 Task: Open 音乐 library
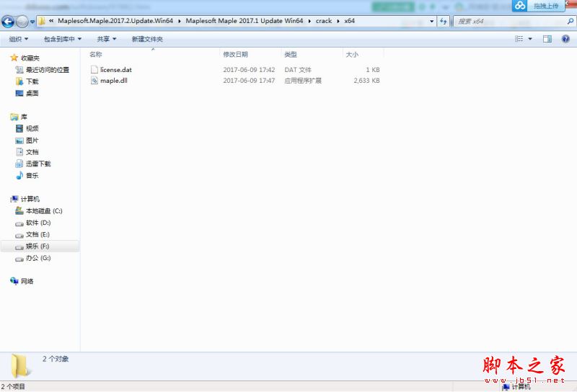[32, 175]
